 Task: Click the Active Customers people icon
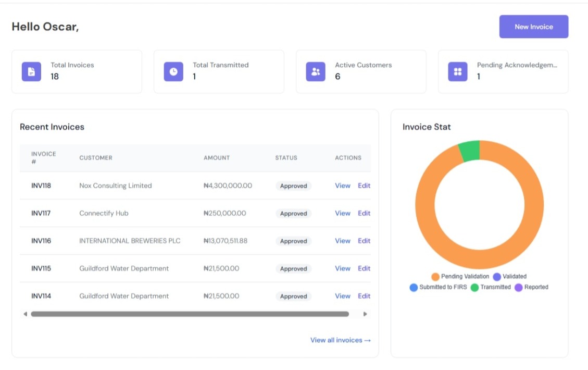(x=315, y=71)
